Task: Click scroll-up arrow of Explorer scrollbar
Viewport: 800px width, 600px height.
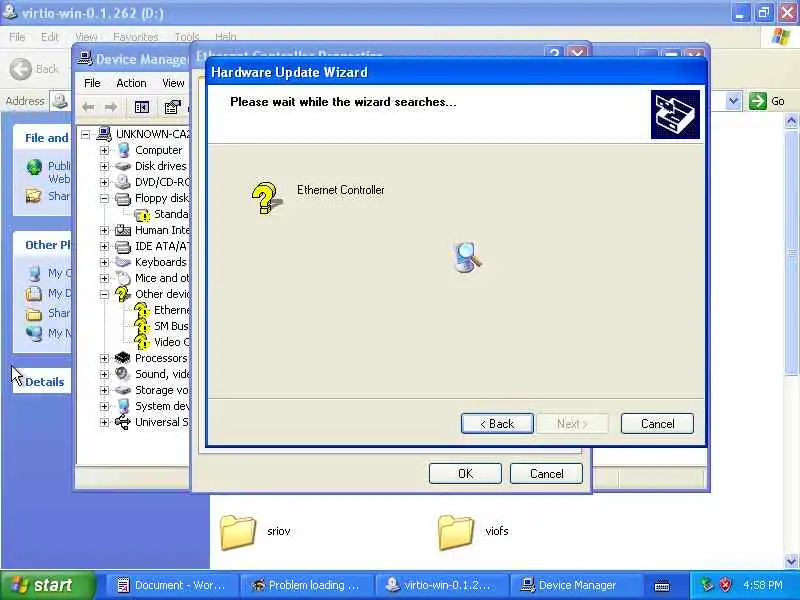Action: pyautogui.click(x=791, y=121)
